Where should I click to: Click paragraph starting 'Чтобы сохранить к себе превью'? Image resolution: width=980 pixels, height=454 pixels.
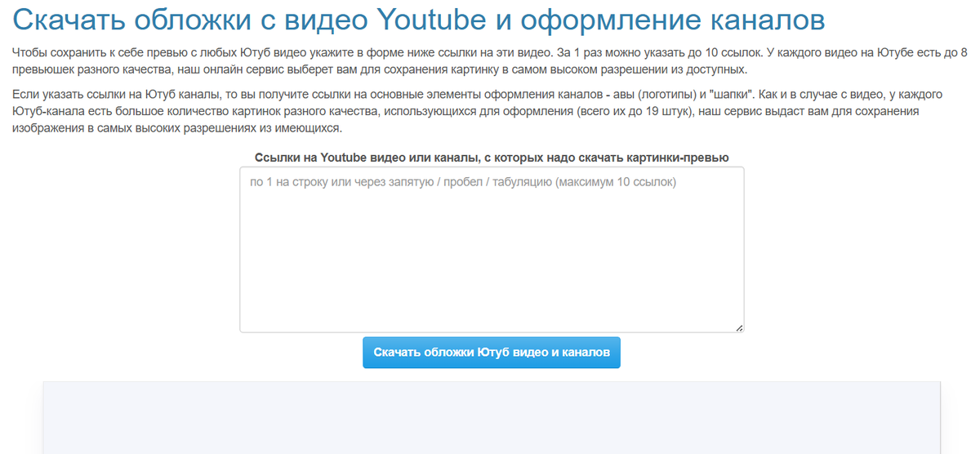[x=490, y=60]
